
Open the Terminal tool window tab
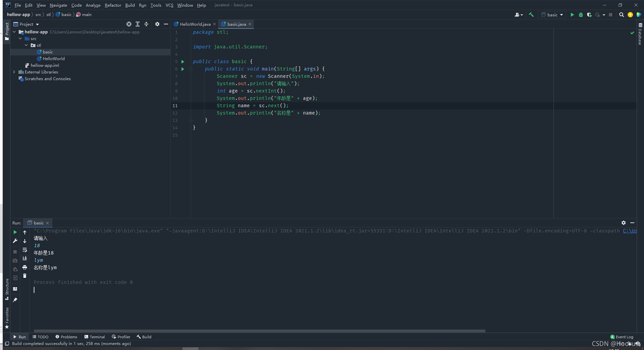pos(95,337)
